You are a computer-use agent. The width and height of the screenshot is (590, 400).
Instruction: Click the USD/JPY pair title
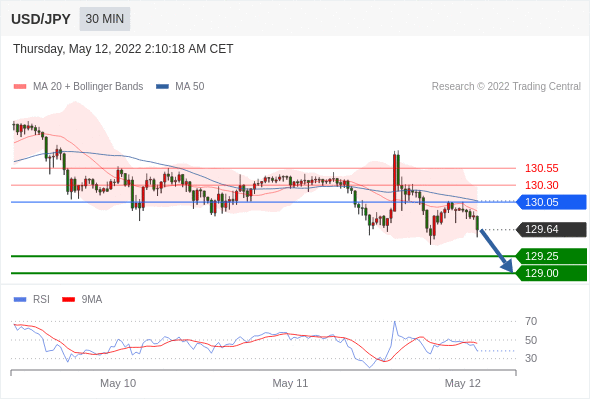41,19
